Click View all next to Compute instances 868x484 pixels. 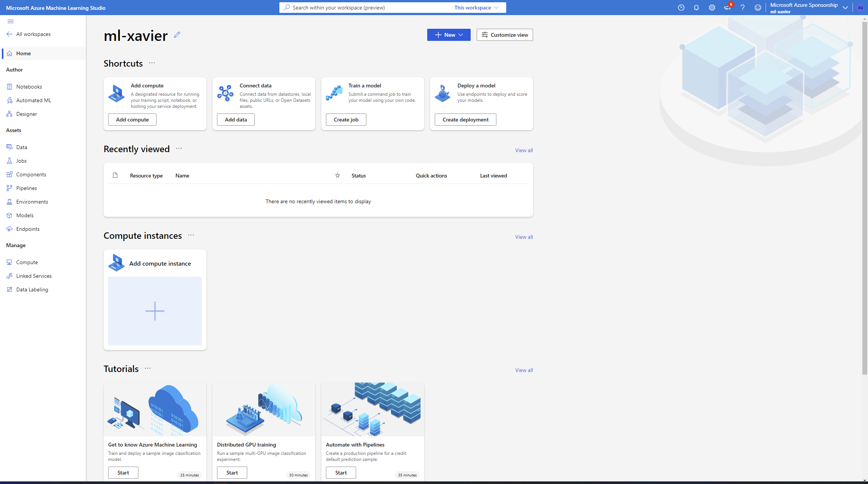(x=524, y=237)
